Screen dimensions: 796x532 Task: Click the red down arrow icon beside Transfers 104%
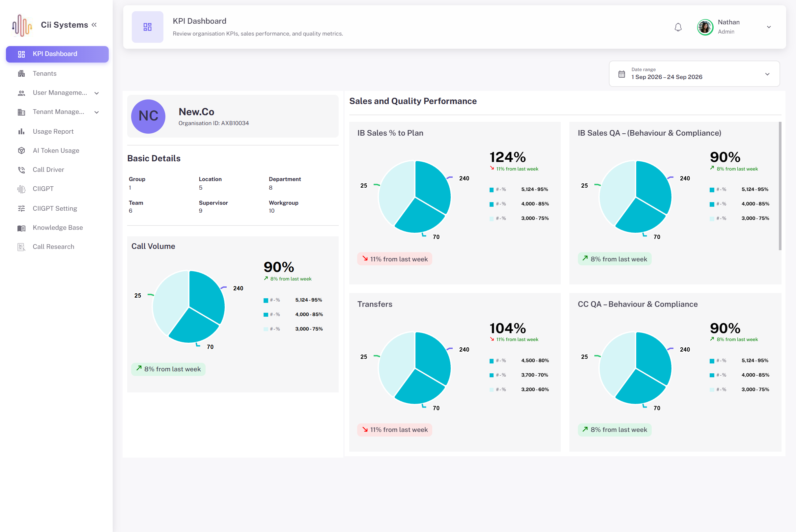pos(492,339)
